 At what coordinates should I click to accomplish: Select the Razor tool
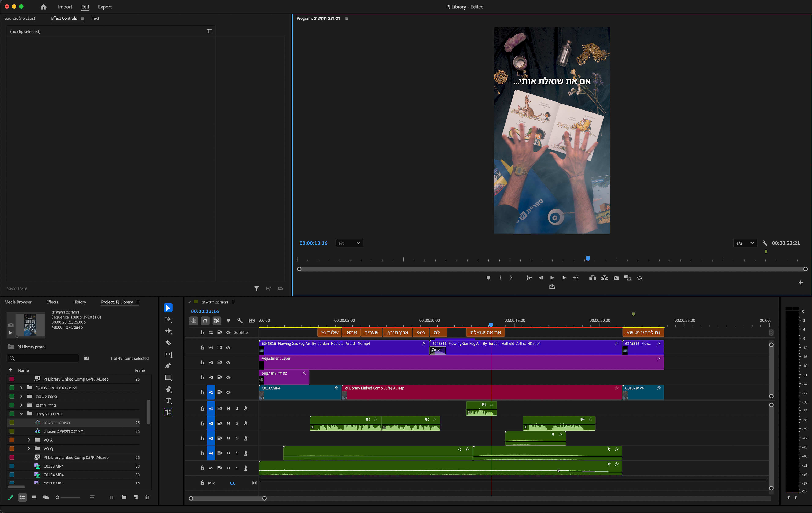coord(168,342)
